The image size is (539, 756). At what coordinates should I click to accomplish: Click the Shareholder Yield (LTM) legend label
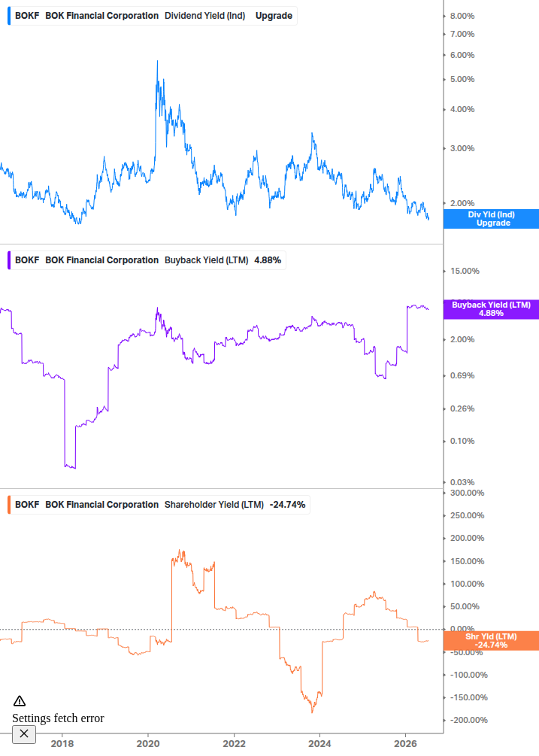(213, 504)
